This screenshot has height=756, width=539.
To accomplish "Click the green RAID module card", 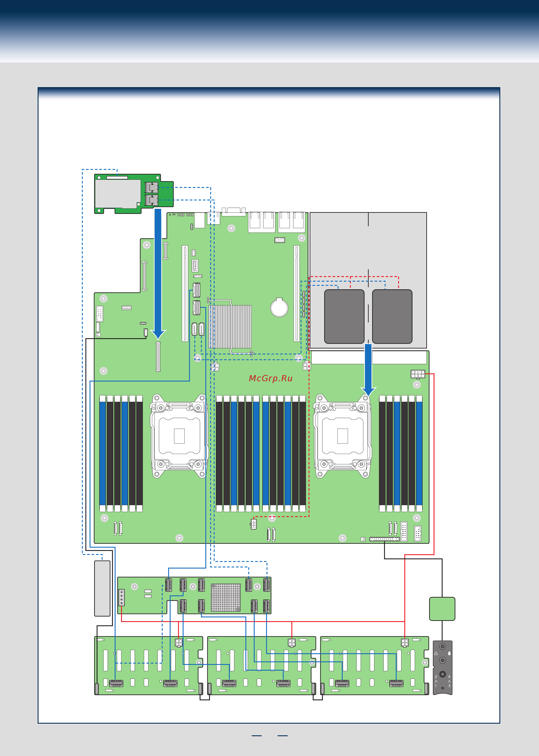I will click(x=134, y=194).
